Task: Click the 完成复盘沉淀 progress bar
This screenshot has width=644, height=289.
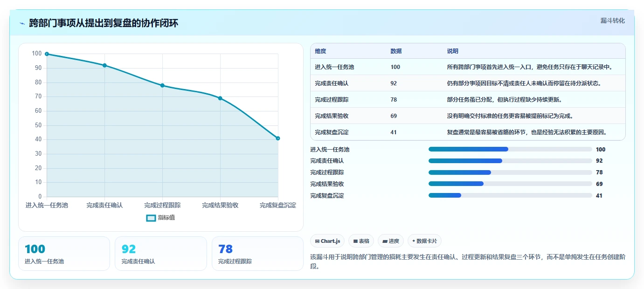Action: tap(510, 195)
